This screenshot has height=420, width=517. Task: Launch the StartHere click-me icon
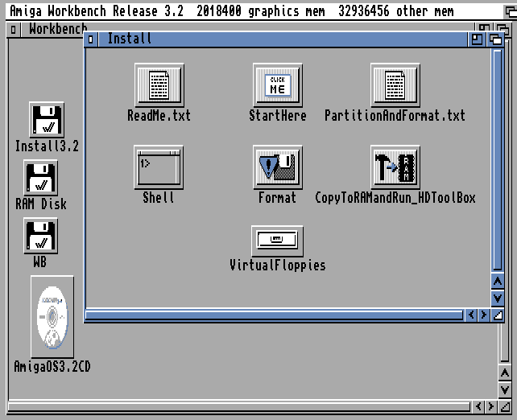click(x=277, y=85)
